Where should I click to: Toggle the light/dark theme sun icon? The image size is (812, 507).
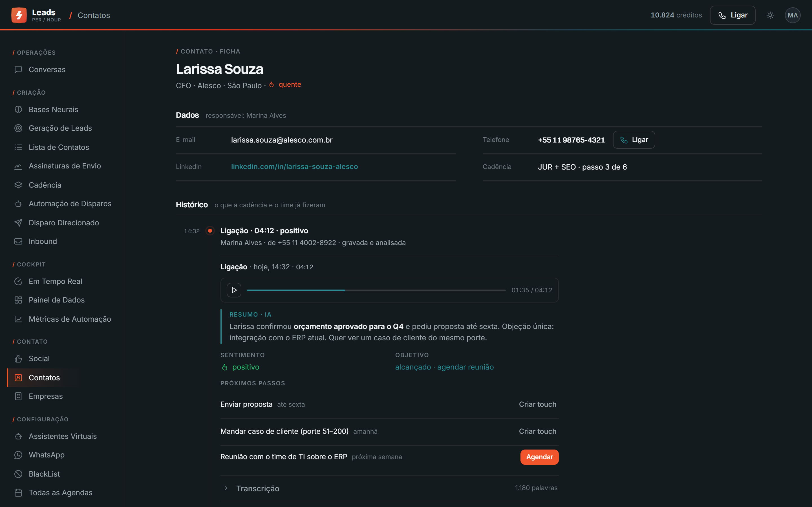coord(770,15)
